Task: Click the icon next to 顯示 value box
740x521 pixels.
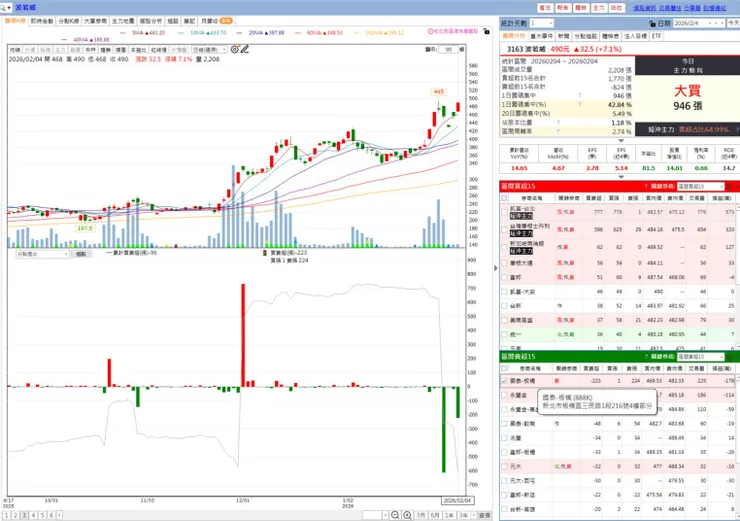Action: 461,49
